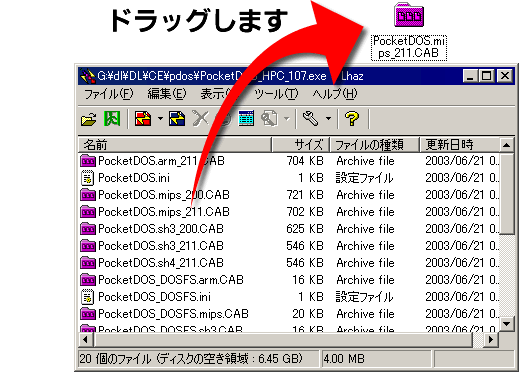Click the 625 KB size cell

pyautogui.click(x=305, y=229)
